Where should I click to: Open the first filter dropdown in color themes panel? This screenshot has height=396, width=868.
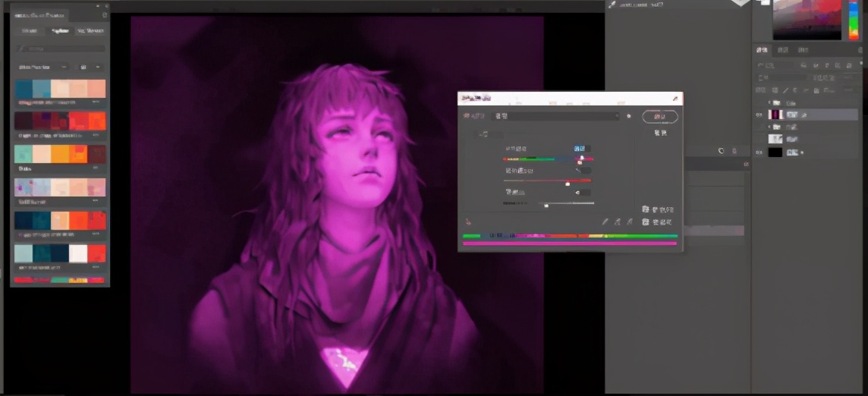(42, 67)
